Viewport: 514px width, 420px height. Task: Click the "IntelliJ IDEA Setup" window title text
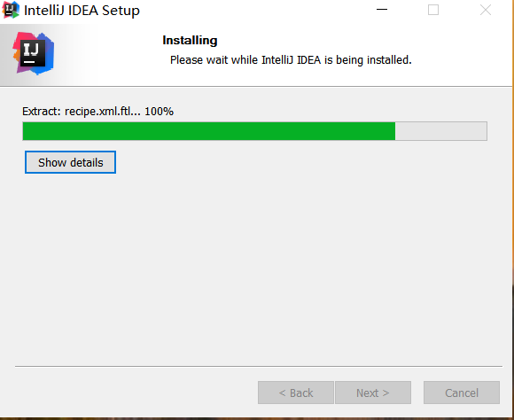pyautogui.click(x=82, y=11)
